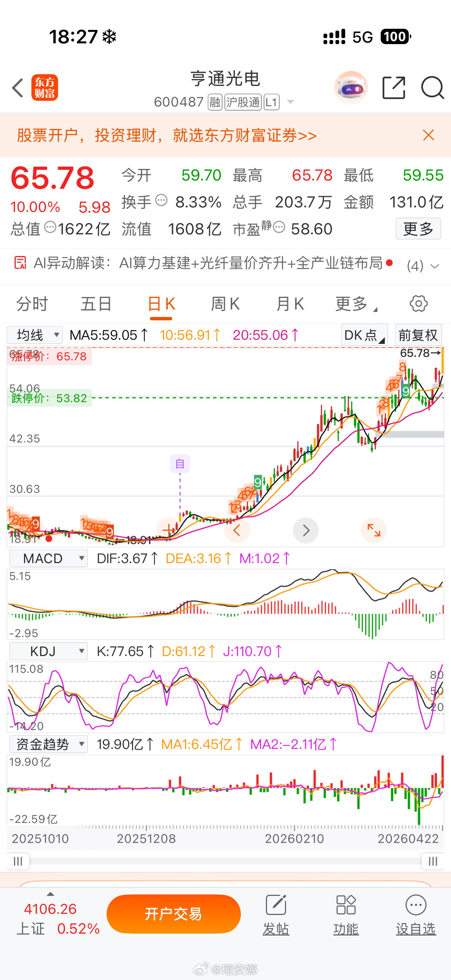The height and width of the screenshot is (980, 451).
Task: Go back with the left arrow icon
Action: pos(18,88)
